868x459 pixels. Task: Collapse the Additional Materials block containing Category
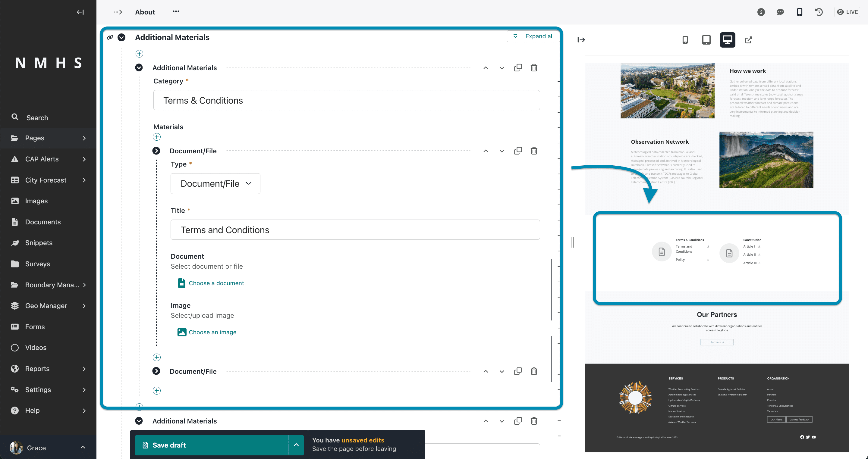coord(139,68)
